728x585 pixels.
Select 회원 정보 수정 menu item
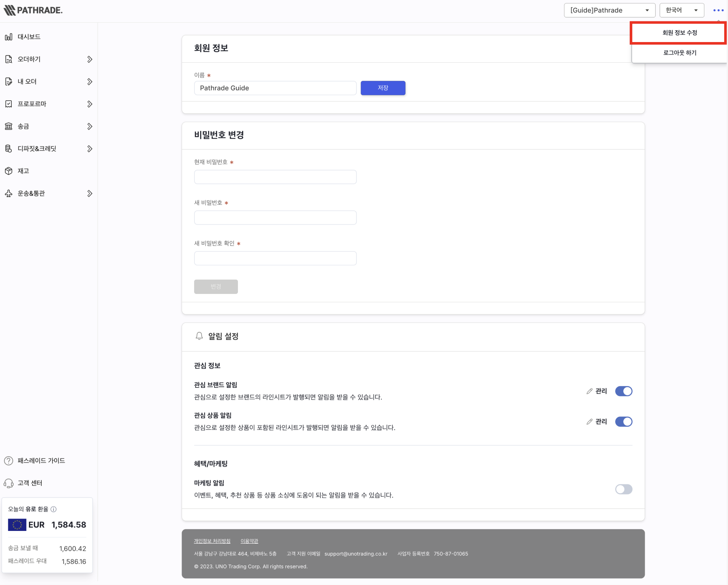(679, 33)
